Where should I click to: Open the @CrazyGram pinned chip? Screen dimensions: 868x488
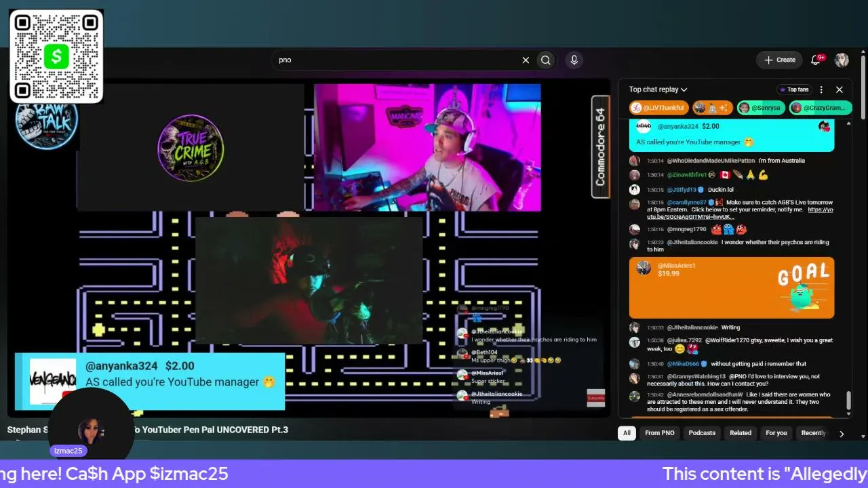[x=820, y=108]
